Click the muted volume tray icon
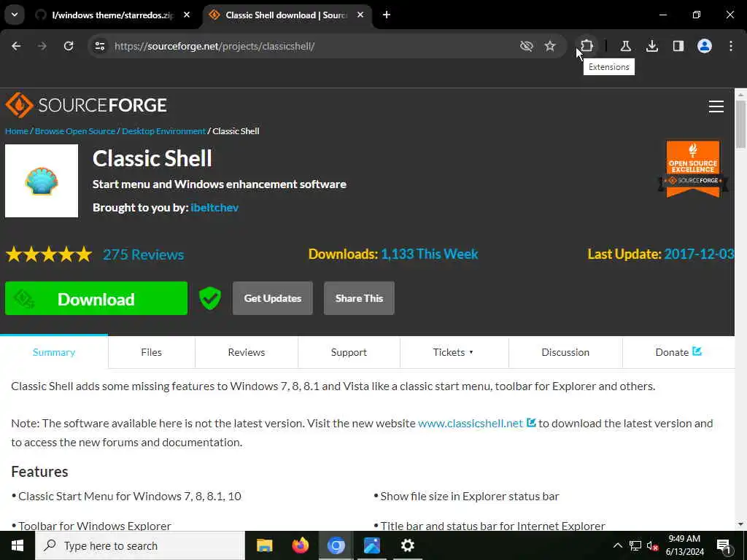This screenshot has width=747, height=560. tap(653, 545)
